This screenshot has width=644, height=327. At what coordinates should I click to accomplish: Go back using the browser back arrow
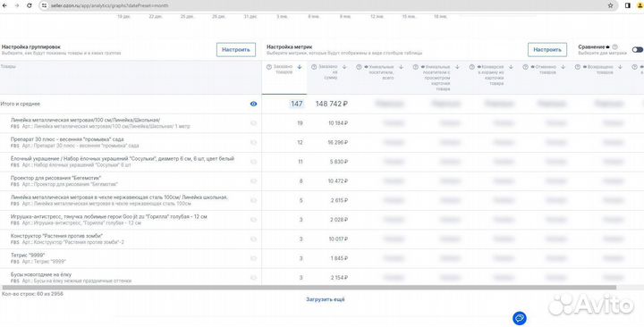tap(4, 5)
